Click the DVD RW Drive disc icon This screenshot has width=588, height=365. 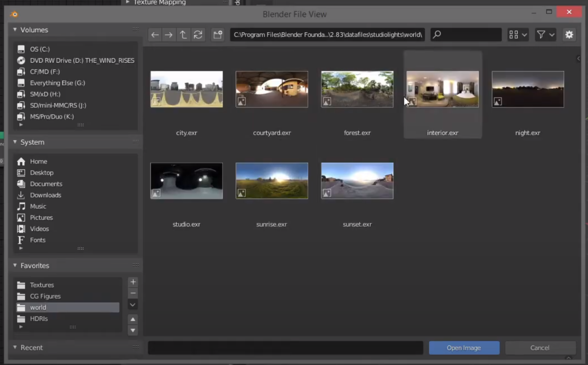(x=21, y=60)
